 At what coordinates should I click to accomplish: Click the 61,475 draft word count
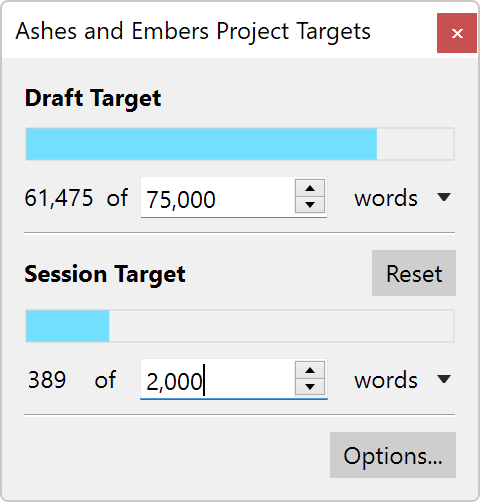tap(59, 198)
